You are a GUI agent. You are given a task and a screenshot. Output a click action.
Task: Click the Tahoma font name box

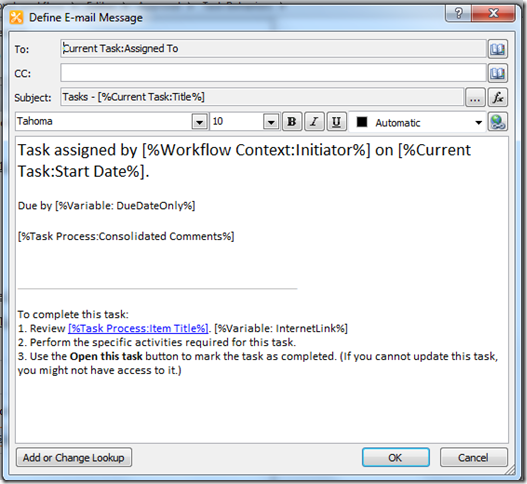coord(104,121)
